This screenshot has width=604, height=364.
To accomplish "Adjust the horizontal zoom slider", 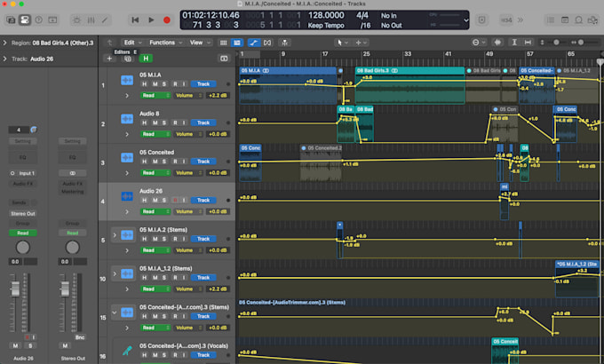I will click(581, 43).
